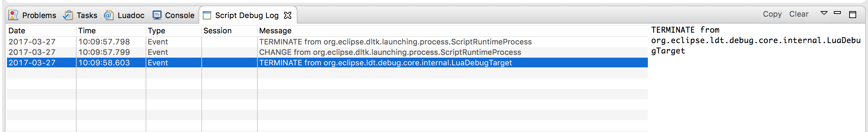The height and width of the screenshot is (132, 868).
Task: Click the Console monitor icon
Action: pyautogui.click(x=157, y=15)
